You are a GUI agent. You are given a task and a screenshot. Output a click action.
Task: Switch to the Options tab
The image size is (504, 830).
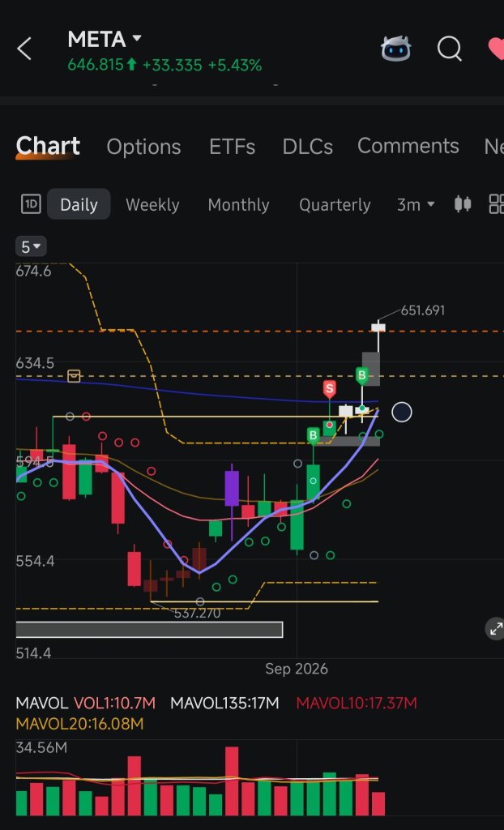143,148
